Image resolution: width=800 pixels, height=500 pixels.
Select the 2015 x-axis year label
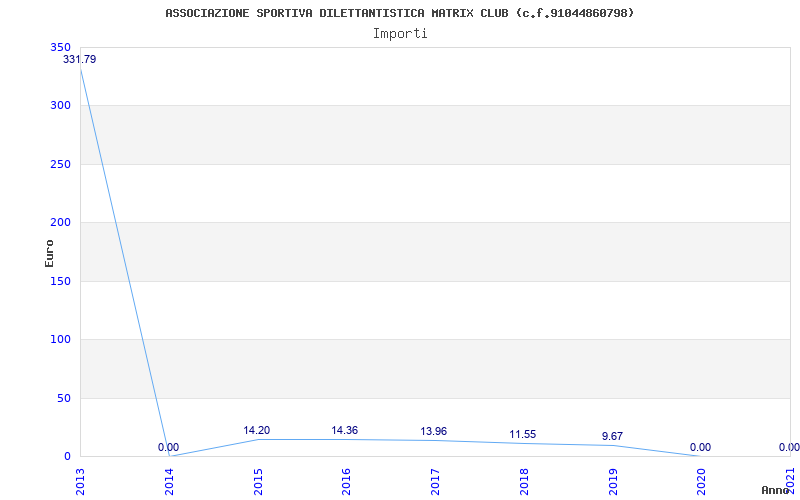[x=258, y=482]
